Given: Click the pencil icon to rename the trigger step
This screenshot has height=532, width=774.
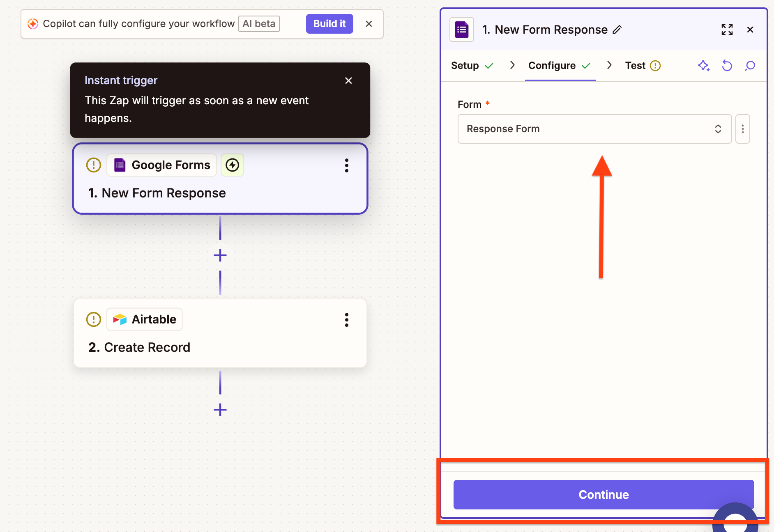Looking at the screenshot, I should (617, 30).
